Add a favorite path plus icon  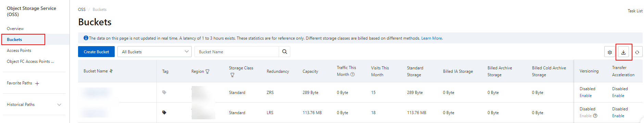click(x=37, y=83)
